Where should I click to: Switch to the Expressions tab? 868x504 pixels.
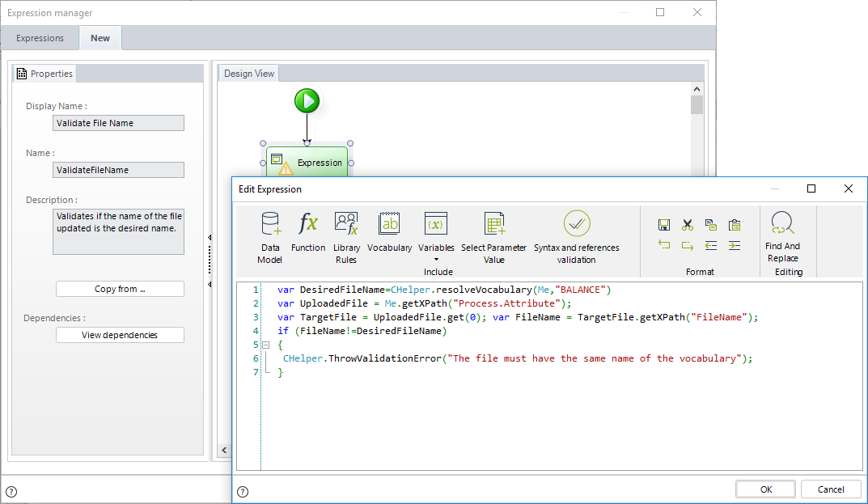pyautogui.click(x=40, y=38)
